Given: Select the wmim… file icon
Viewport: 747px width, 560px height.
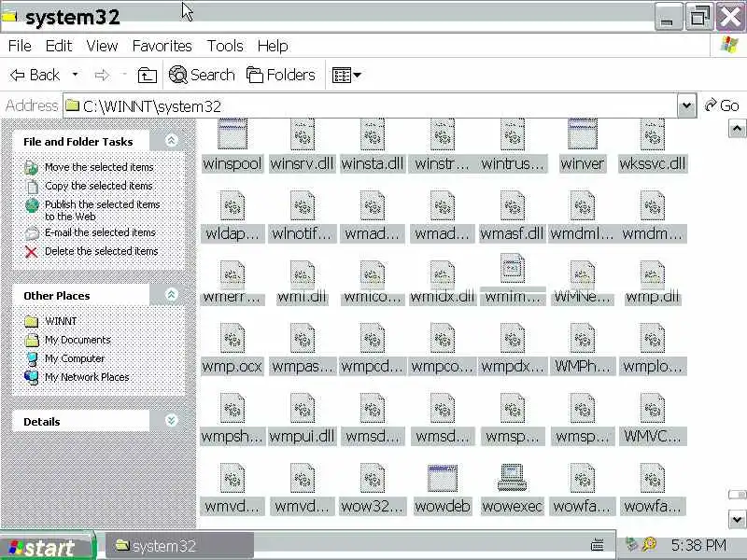Looking at the screenshot, I should [x=512, y=268].
